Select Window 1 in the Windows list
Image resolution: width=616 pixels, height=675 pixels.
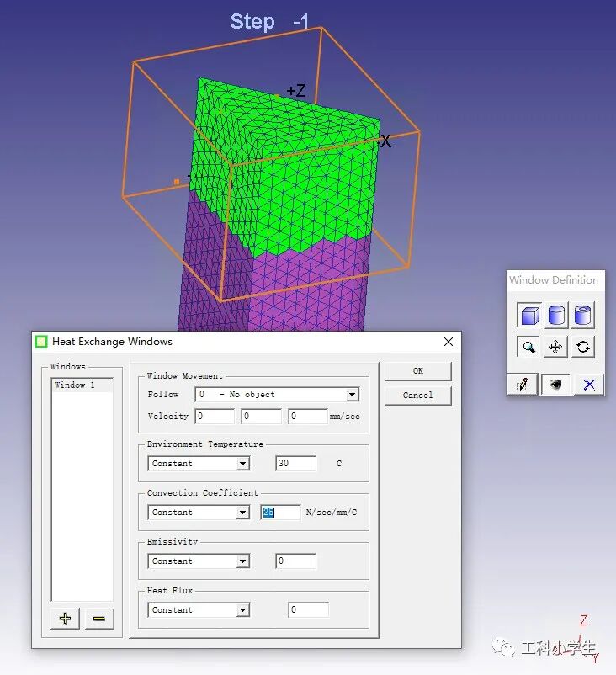pos(82,385)
